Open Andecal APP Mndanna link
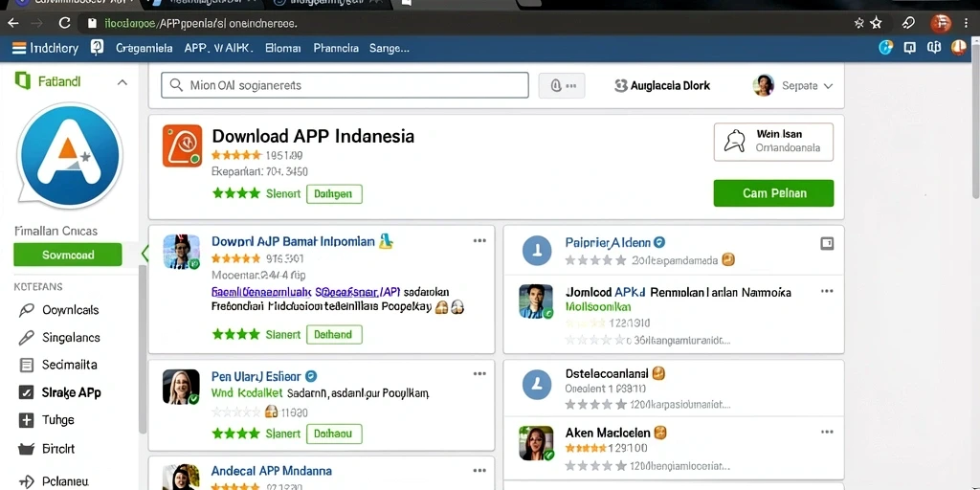This screenshot has width=980, height=490. coord(271,471)
